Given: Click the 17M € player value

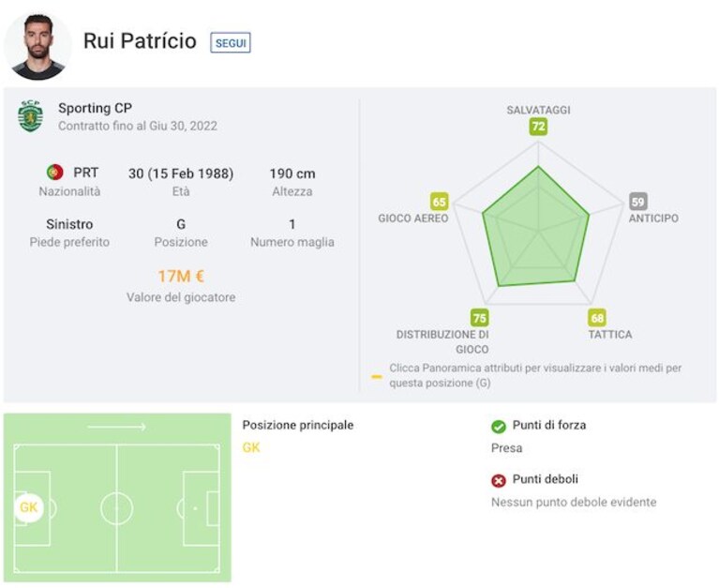Looking at the screenshot, I should (x=181, y=276).
